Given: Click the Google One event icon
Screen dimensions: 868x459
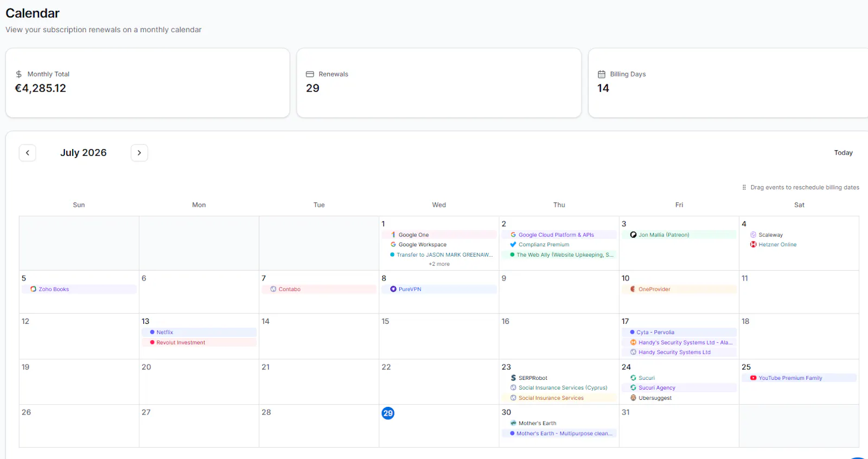Looking at the screenshot, I should pyautogui.click(x=393, y=235).
